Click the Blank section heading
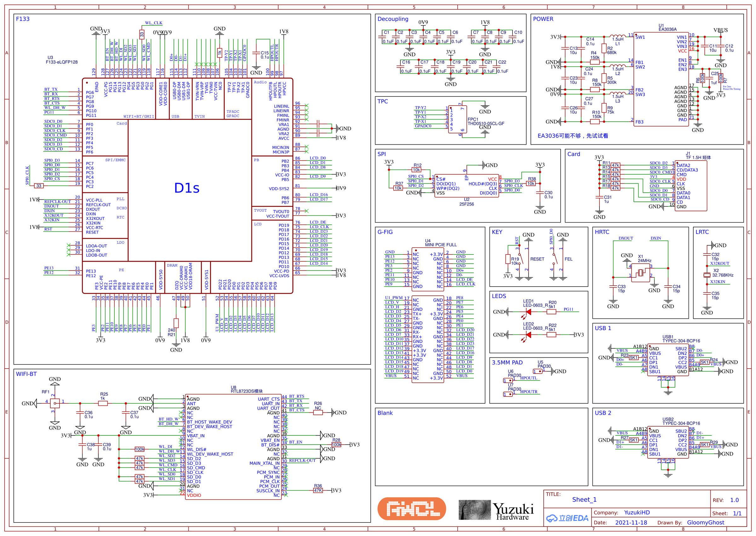756x536 pixels. [385, 412]
